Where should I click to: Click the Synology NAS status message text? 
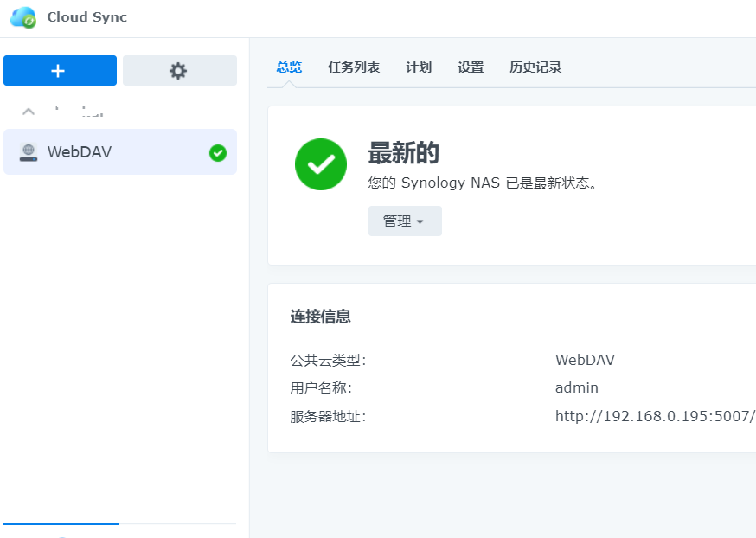pyautogui.click(x=483, y=183)
